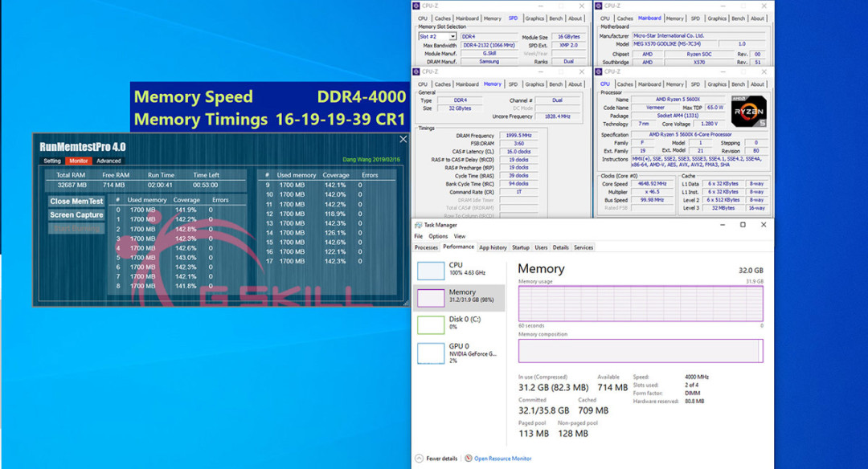Open the Task Manager View menu
Viewport: 868px width, 469px height.
(x=460, y=236)
